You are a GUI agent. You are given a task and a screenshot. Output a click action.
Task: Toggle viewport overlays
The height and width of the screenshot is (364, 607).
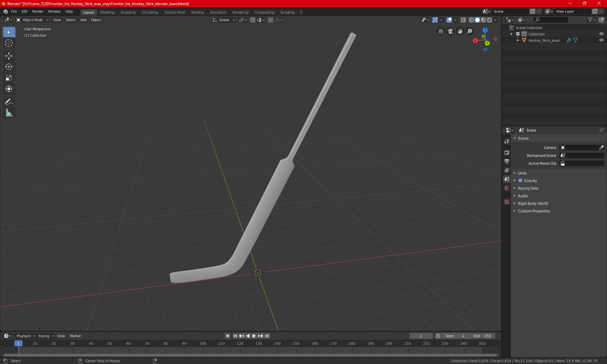(x=449, y=20)
